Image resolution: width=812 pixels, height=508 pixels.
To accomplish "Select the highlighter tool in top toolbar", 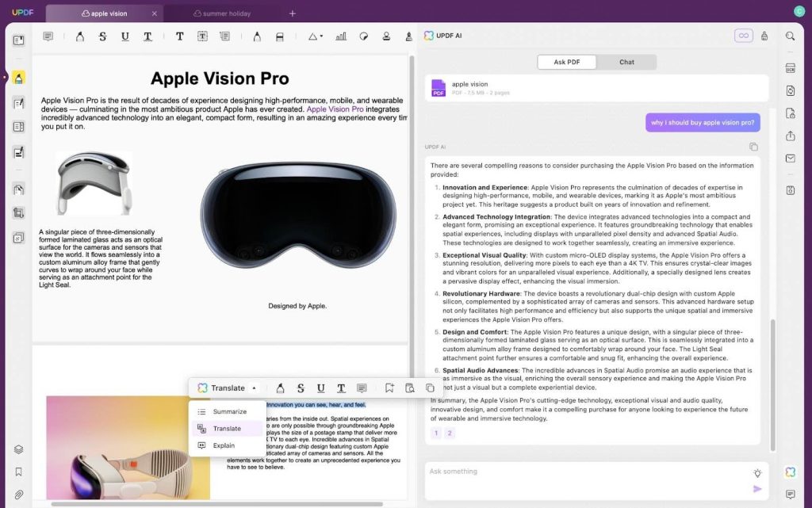I will click(79, 36).
